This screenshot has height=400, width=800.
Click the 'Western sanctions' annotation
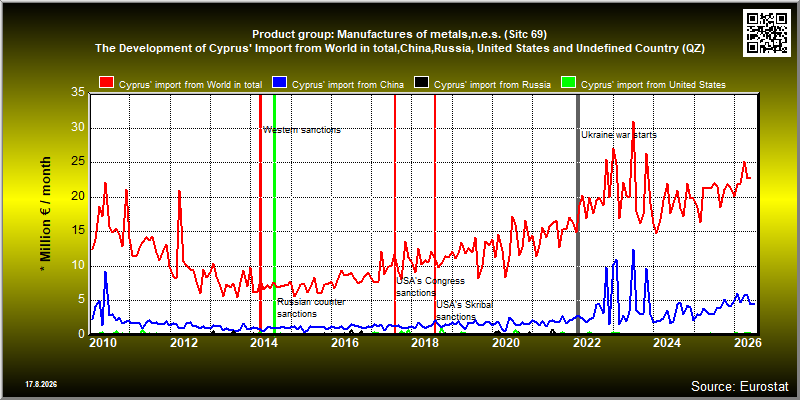coord(302,130)
